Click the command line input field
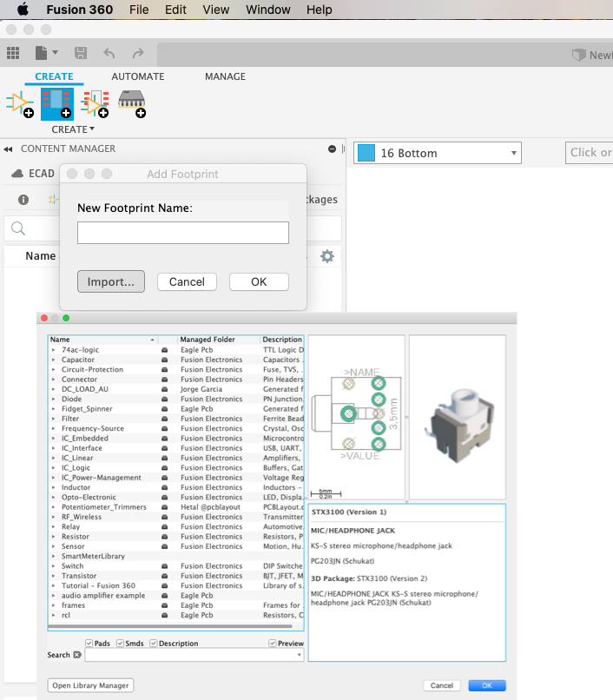This screenshot has height=700, width=613. click(590, 153)
